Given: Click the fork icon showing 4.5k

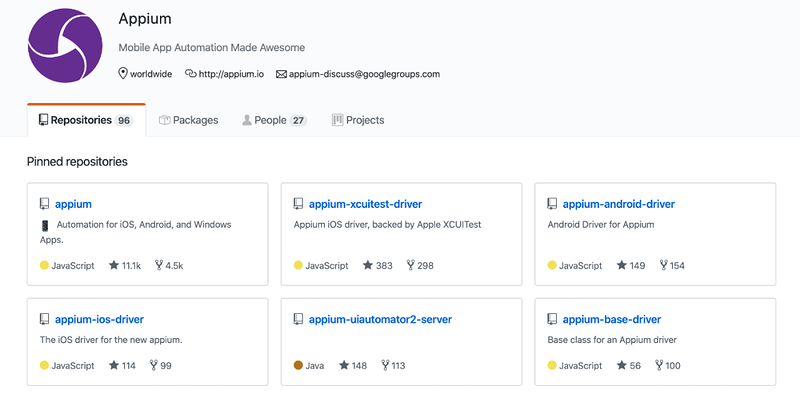Looking at the screenshot, I should 159,265.
